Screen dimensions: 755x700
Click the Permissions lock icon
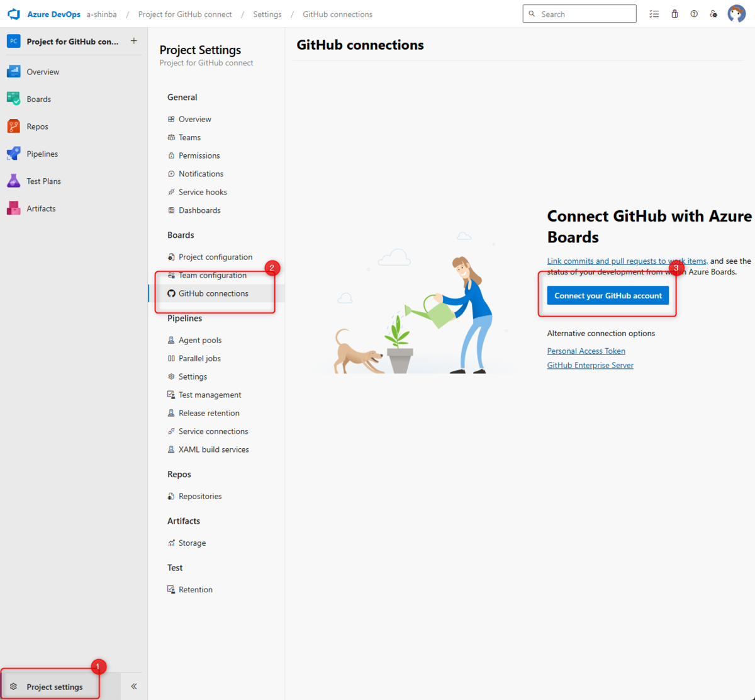(171, 155)
